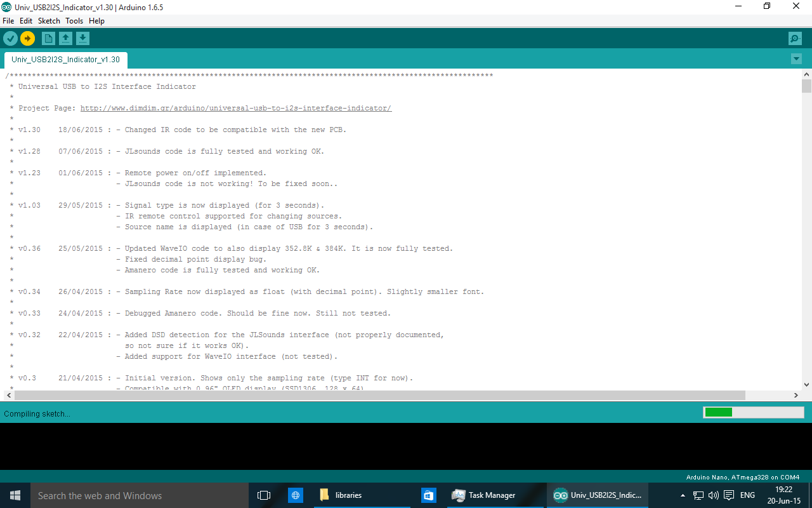Screen dimensions: 812x508
Task: Open Task View in the taskbar
Action: [264, 495]
